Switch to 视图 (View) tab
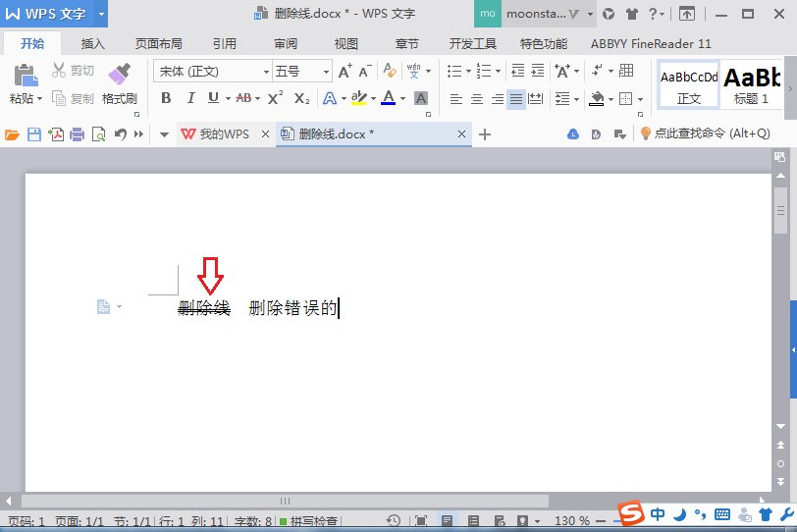797x532 pixels. point(346,44)
